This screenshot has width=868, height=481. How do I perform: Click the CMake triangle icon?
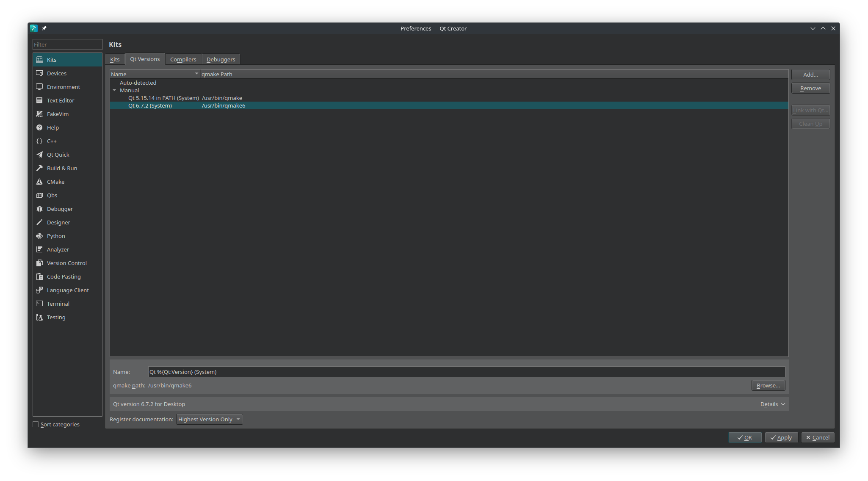39,182
